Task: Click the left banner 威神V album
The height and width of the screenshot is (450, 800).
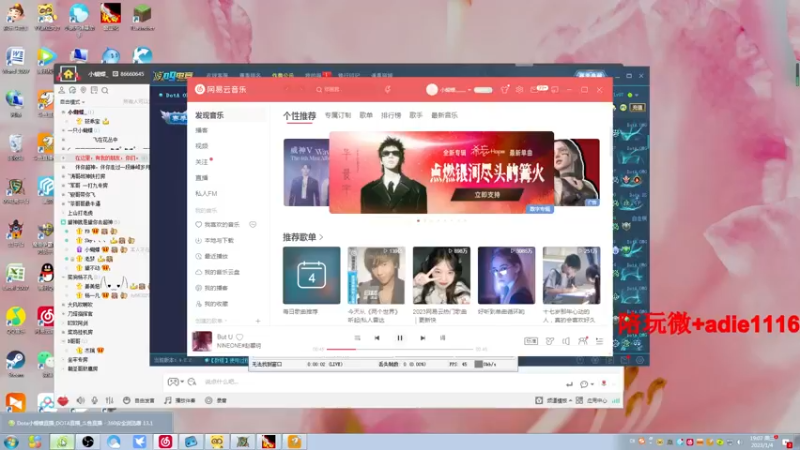Action: [x=306, y=172]
